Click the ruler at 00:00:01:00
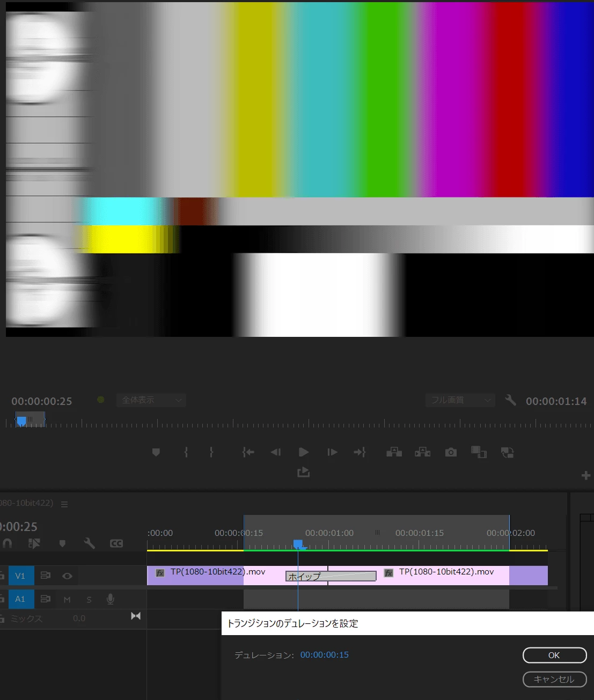594x700 pixels. point(329,533)
